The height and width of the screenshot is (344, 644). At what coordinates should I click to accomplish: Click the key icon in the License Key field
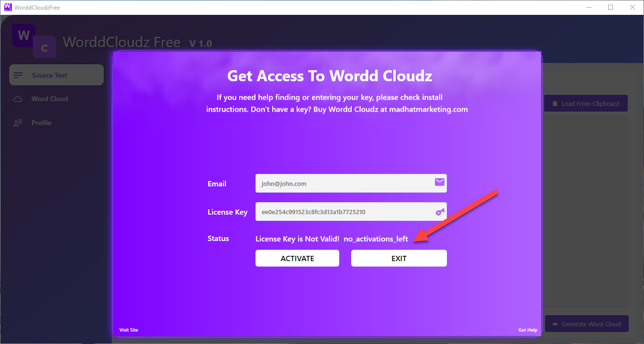[x=440, y=212]
